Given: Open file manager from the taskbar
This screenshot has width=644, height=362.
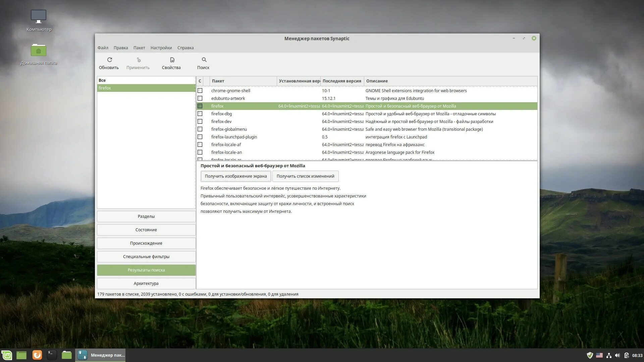Looking at the screenshot, I should (67, 355).
